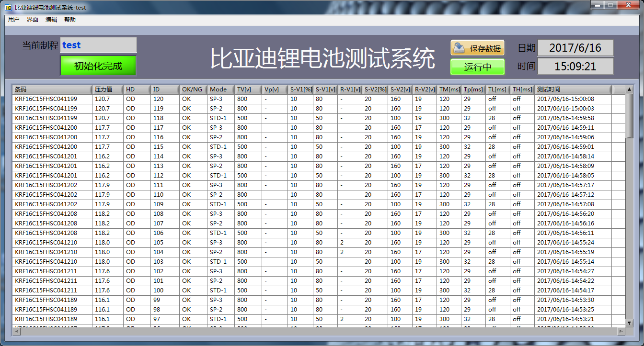Click the table scroll up arrow

629,89
